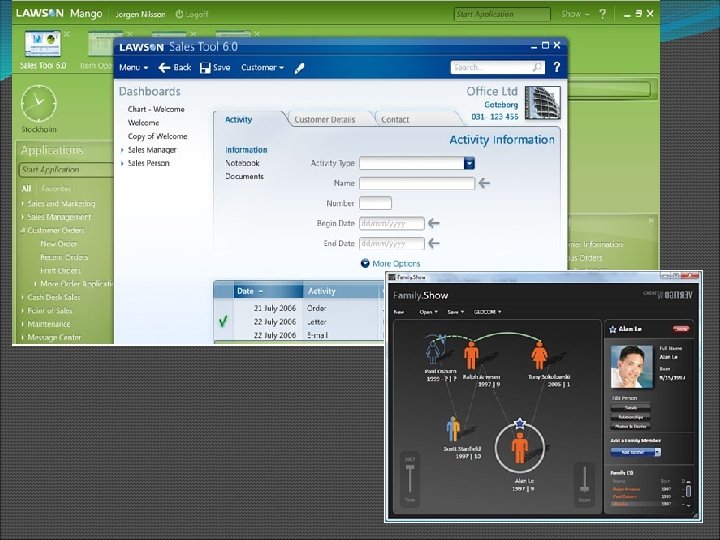Click the Zoom slider handle in Family.Show

click(584, 488)
